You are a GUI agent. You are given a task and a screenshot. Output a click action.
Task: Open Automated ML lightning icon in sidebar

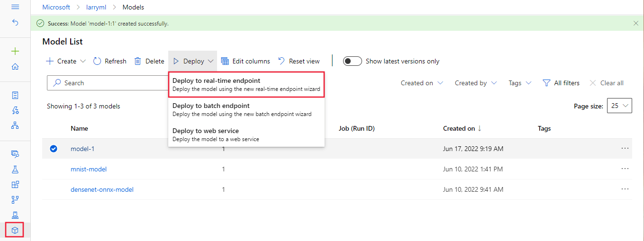point(15,110)
